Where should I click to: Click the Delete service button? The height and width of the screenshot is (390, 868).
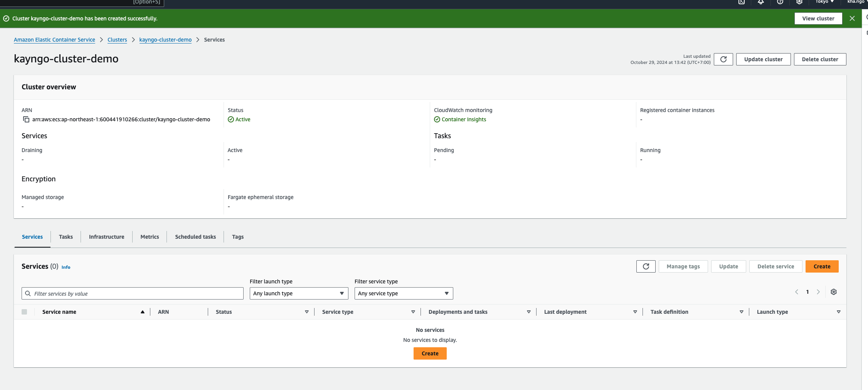(x=775, y=266)
